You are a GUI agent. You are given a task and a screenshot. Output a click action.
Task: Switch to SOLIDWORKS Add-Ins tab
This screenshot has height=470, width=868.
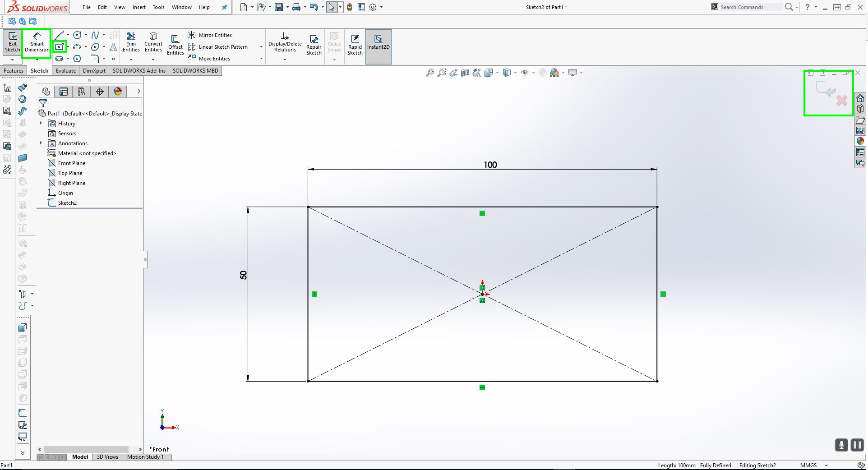pyautogui.click(x=139, y=71)
